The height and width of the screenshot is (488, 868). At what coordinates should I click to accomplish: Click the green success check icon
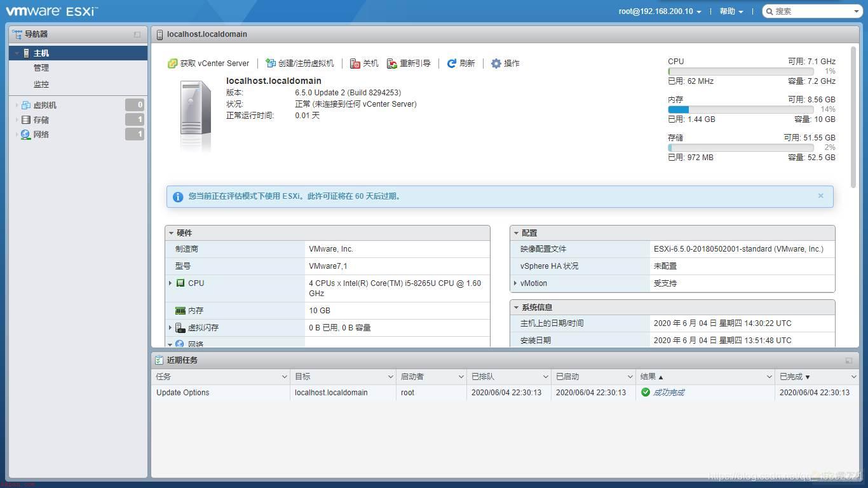pyautogui.click(x=646, y=393)
